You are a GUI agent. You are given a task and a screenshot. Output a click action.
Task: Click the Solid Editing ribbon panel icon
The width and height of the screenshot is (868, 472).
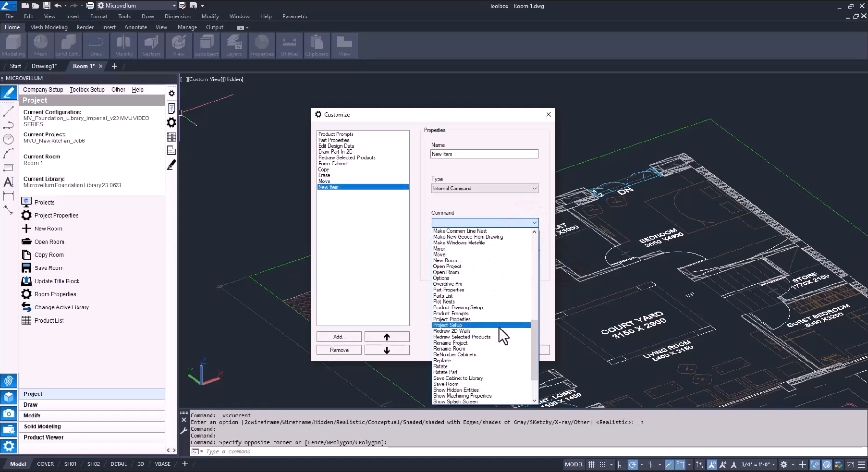coord(68,46)
